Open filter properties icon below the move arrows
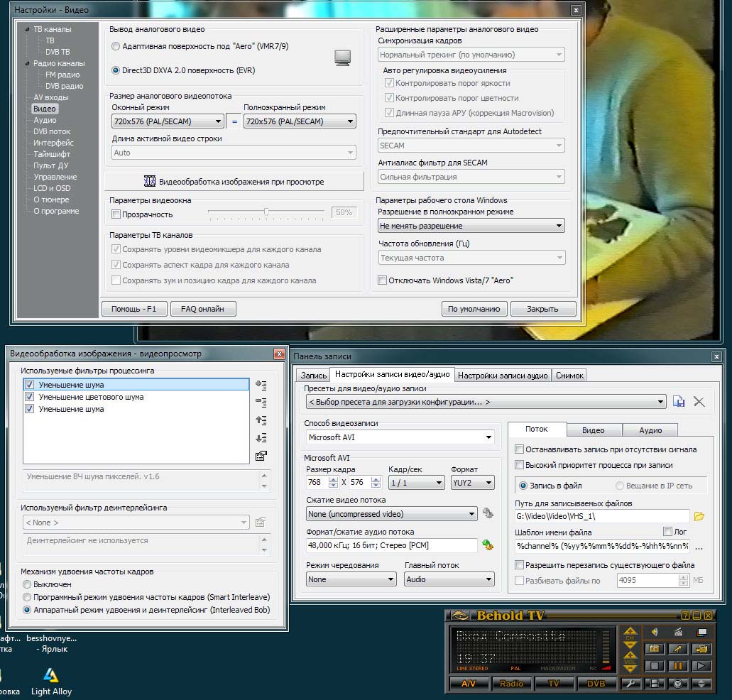Viewport: 732px width, 700px height. click(261, 456)
